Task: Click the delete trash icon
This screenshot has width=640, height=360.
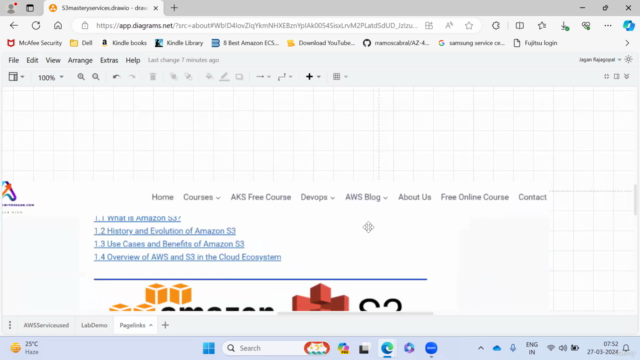Action: tap(153, 77)
